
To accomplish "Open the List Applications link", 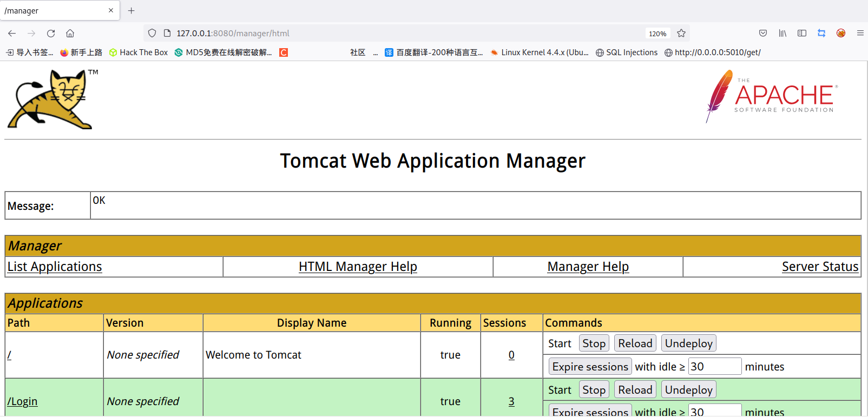I will [55, 267].
